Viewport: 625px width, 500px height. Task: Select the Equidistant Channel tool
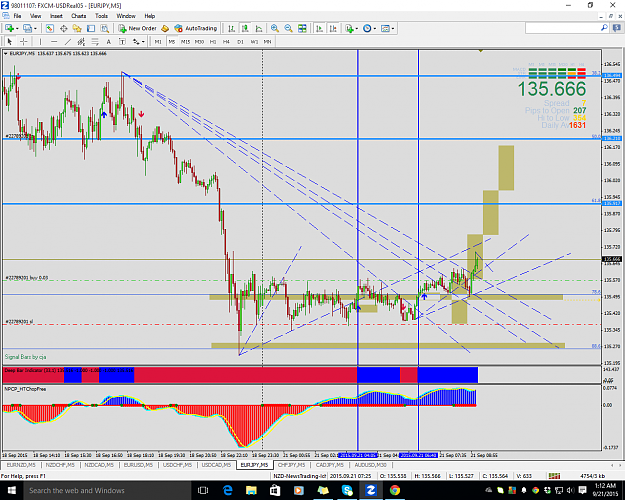tap(81, 41)
